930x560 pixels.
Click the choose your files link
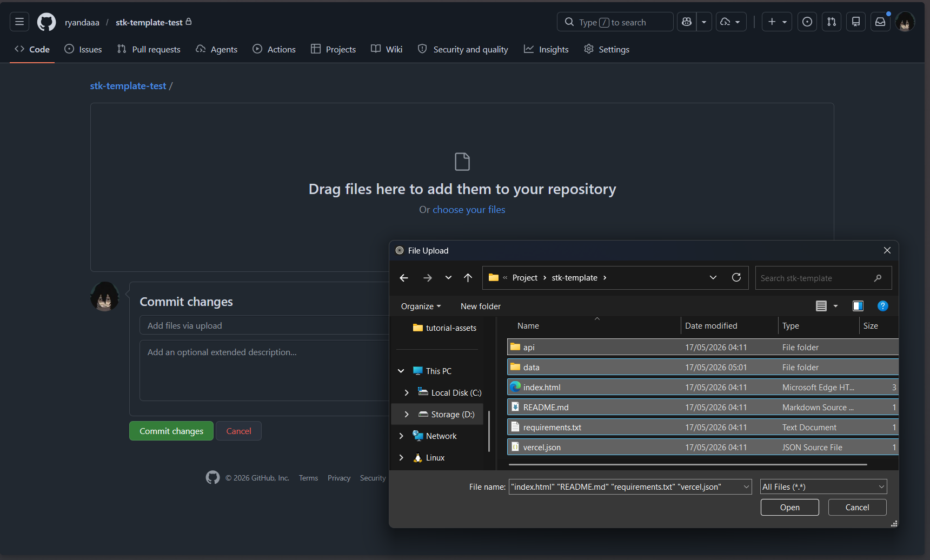coord(469,210)
